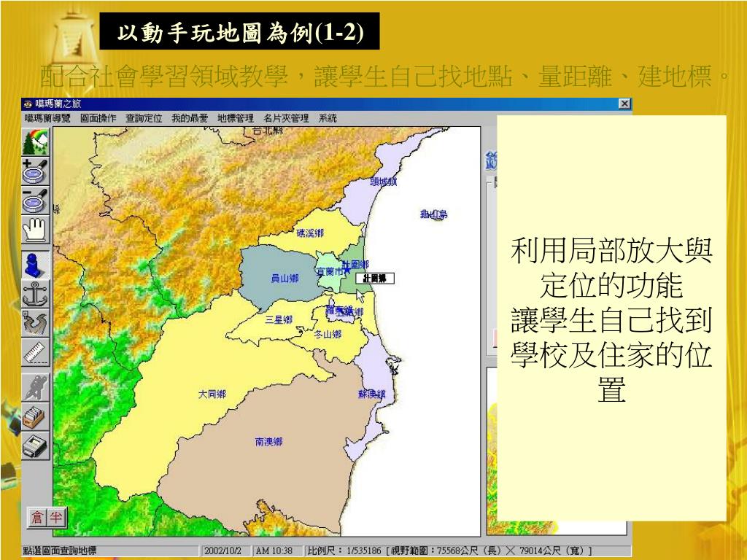The width and height of the screenshot is (747, 560).
Task: Open the 我的最愛 menu
Action: point(190,118)
